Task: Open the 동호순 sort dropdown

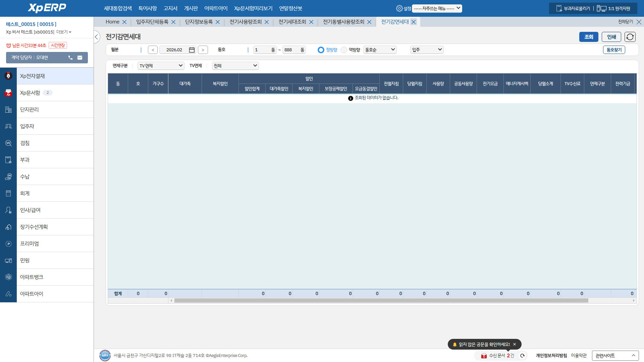Action: tap(380, 50)
